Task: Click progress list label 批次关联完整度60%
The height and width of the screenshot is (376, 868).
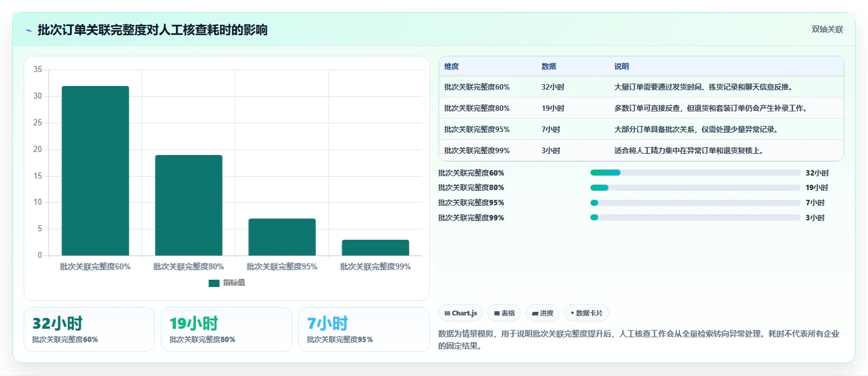Action: point(471,173)
